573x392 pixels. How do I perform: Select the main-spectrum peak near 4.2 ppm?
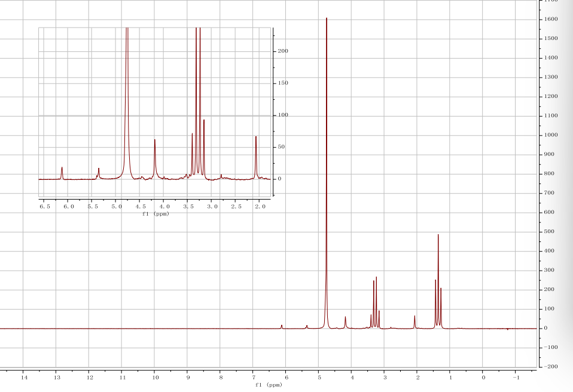[x=345, y=318]
